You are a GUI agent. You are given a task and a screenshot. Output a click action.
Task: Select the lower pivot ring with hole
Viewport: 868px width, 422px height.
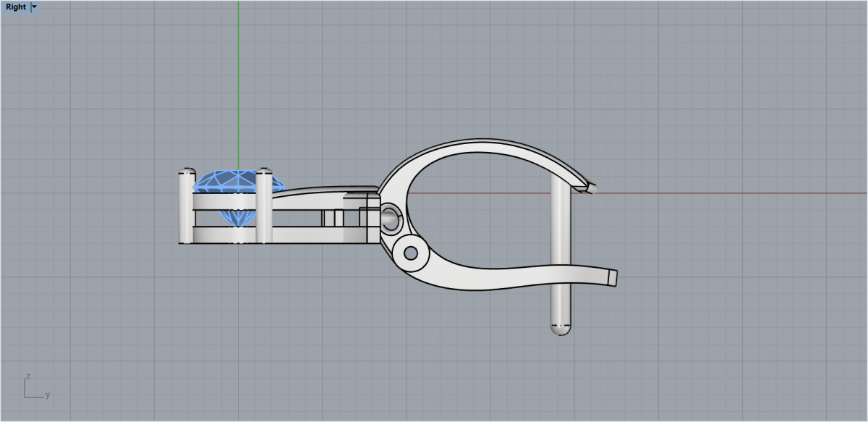[411, 253]
